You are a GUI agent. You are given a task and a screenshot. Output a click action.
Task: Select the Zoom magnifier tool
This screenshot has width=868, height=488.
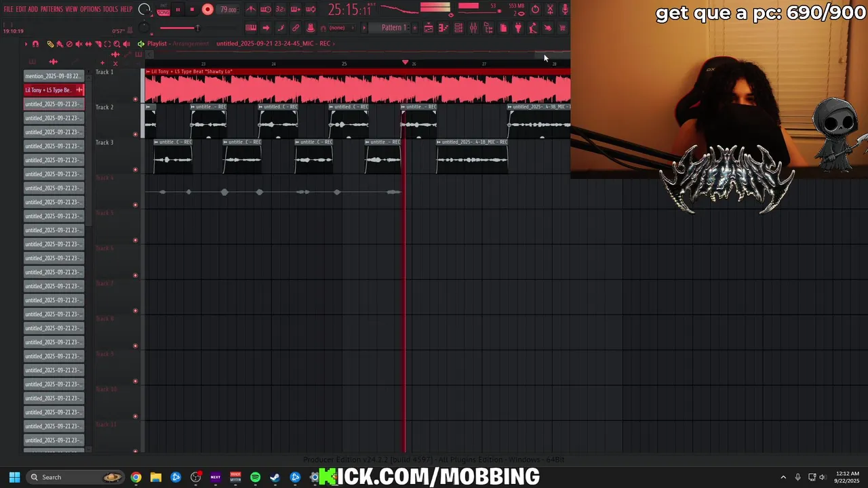click(117, 44)
